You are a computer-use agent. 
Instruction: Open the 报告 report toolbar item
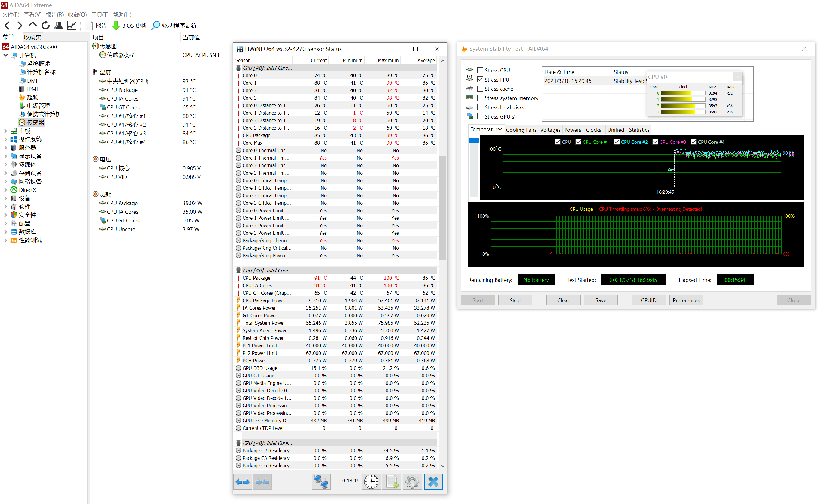pyautogui.click(x=96, y=25)
